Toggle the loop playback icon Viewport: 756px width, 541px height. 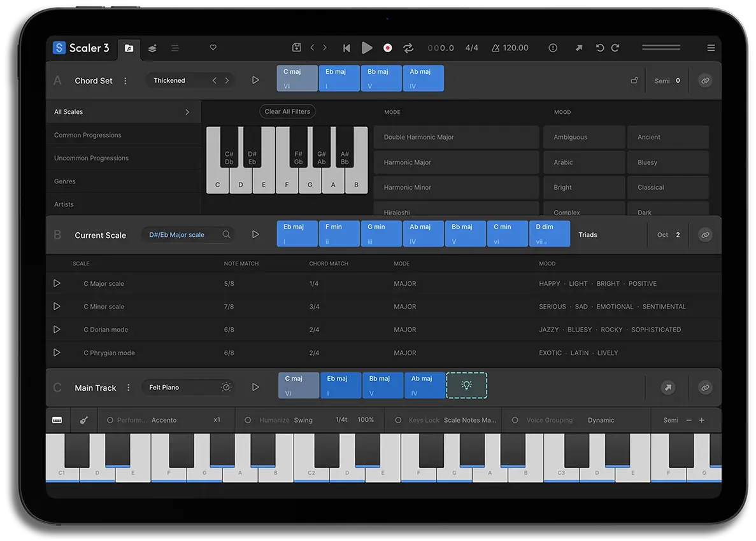[408, 48]
